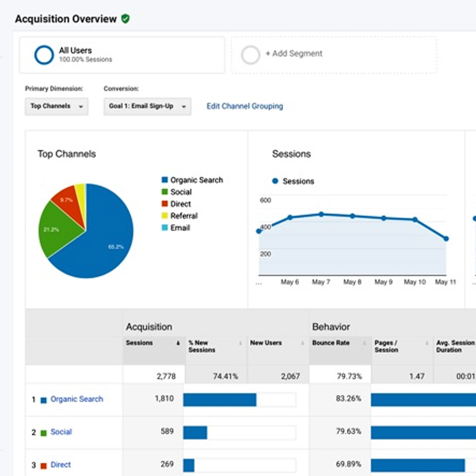Image resolution: width=476 pixels, height=476 pixels.
Task: Click the 21.2% green pie slice
Action: [x=58, y=230]
